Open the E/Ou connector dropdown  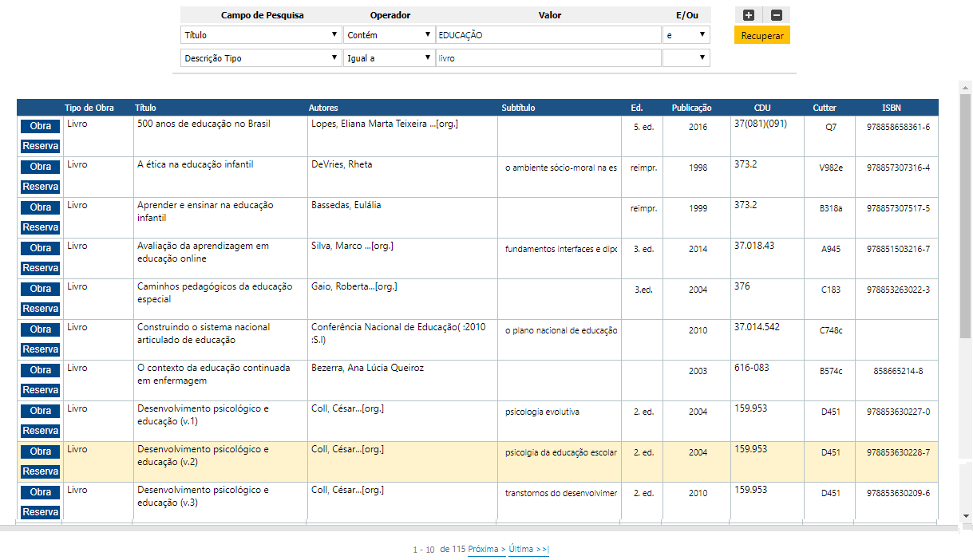pyautogui.click(x=686, y=34)
